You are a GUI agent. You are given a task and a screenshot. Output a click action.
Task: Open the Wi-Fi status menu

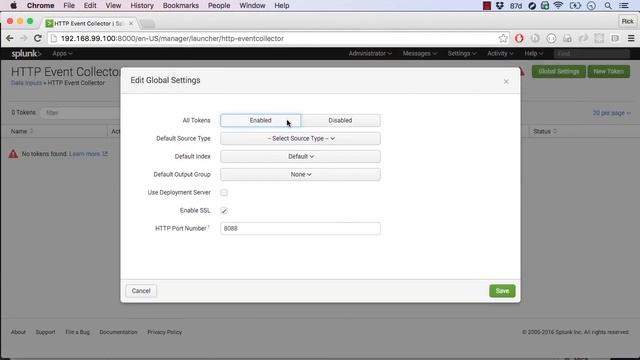click(x=558, y=6)
